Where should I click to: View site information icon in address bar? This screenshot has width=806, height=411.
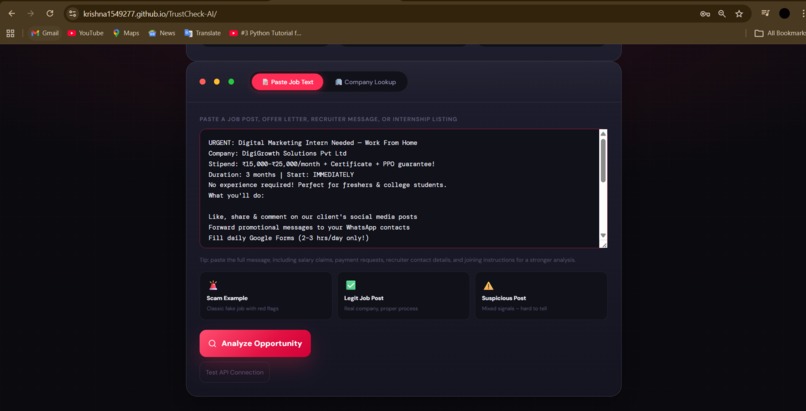72,14
